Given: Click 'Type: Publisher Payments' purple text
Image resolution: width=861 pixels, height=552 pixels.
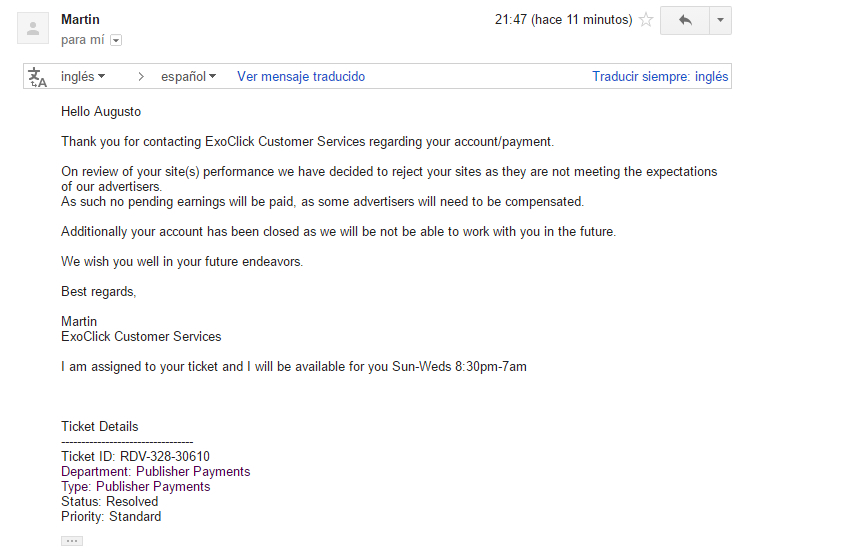Looking at the screenshot, I should point(136,487).
